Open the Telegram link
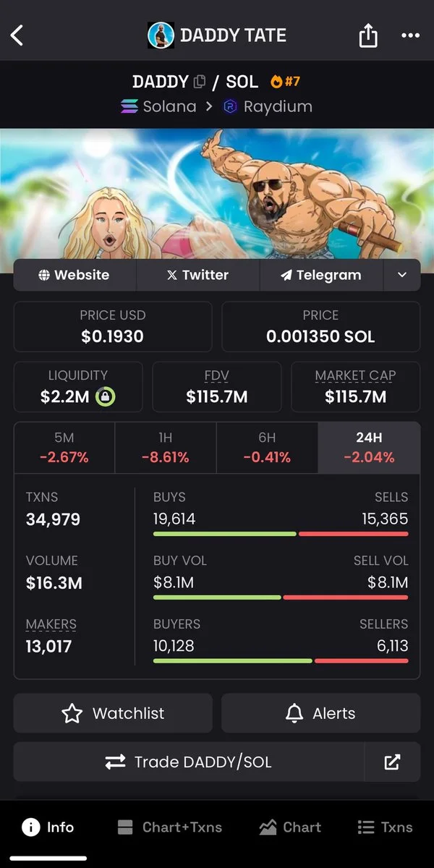 pos(321,275)
